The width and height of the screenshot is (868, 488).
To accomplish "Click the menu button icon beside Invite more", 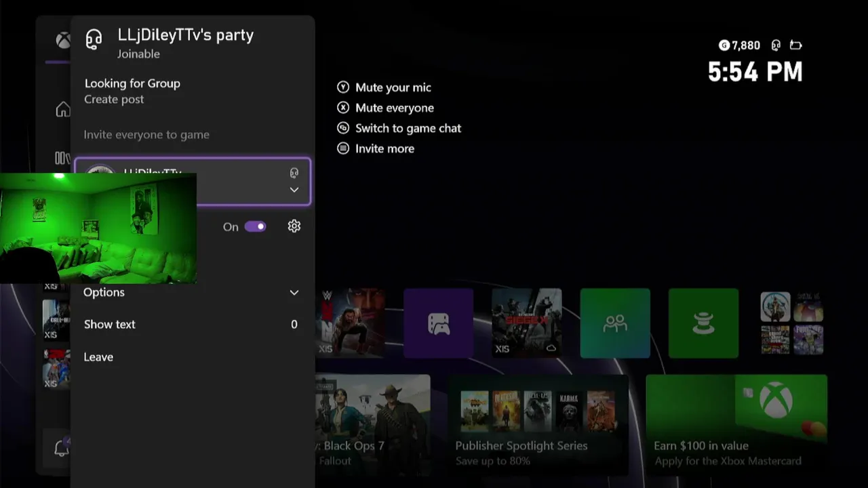I will [x=343, y=148].
